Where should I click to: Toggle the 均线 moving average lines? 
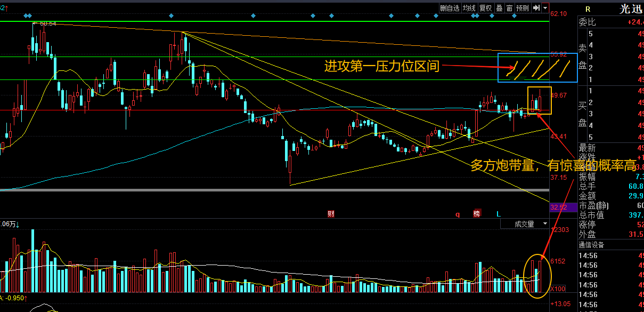click(469, 8)
